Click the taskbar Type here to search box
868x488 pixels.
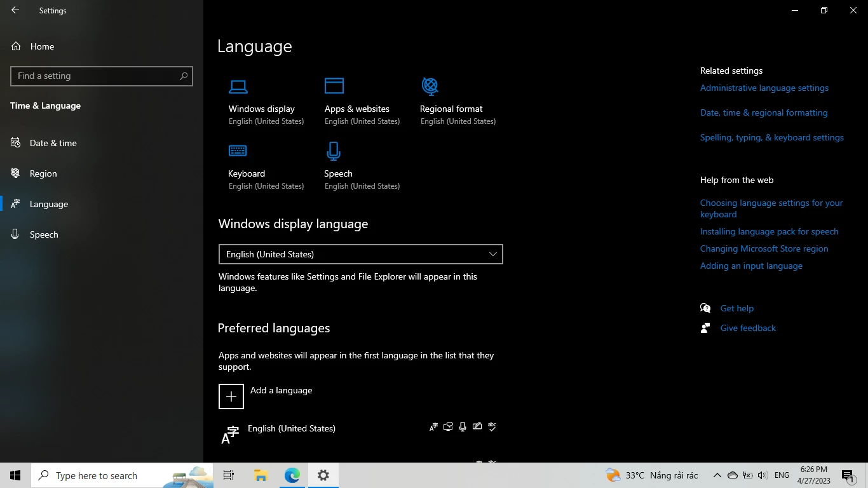coord(122,475)
